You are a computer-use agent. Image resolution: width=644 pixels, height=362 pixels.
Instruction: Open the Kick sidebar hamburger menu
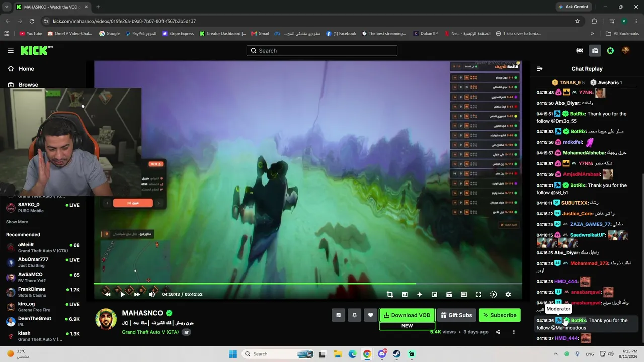point(11,50)
